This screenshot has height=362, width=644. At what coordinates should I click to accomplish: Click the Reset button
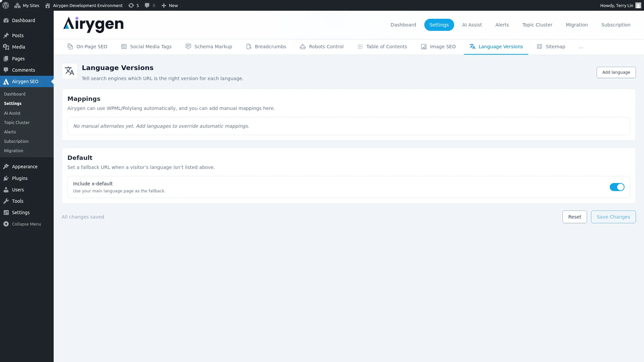tap(575, 217)
